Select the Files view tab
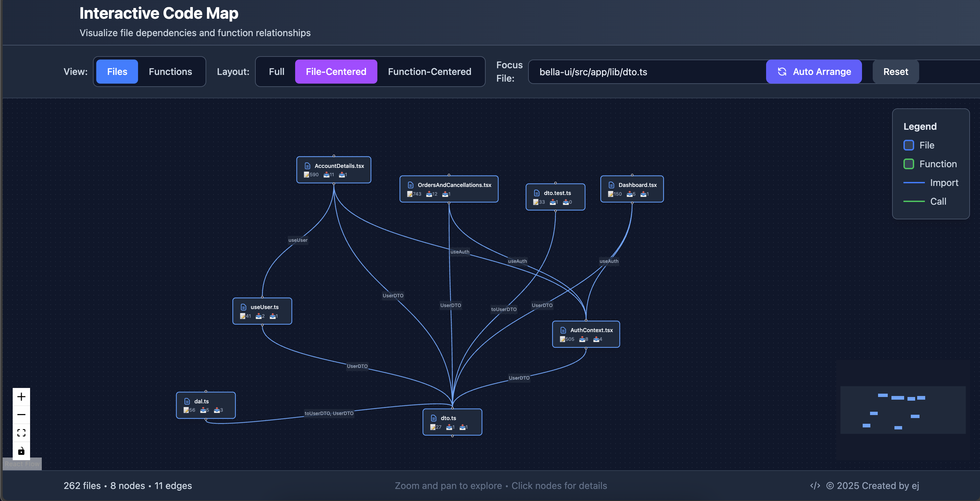This screenshot has width=980, height=501. [116, 71]
